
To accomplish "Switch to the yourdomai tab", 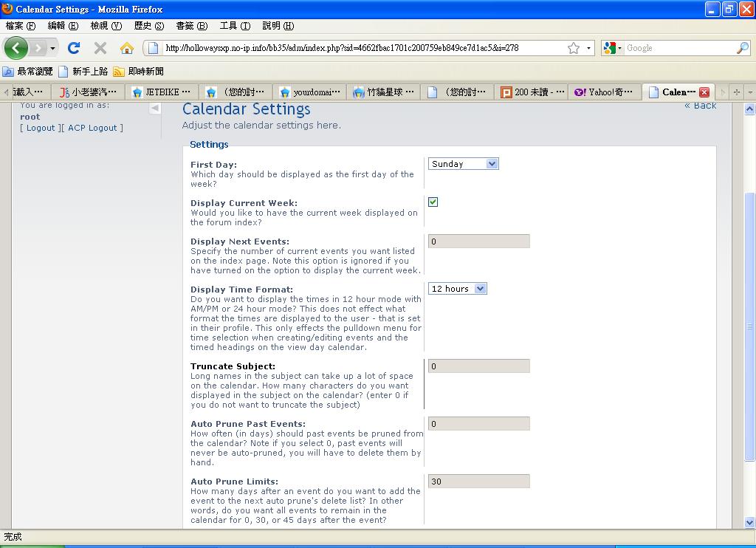I will [309, 92].
